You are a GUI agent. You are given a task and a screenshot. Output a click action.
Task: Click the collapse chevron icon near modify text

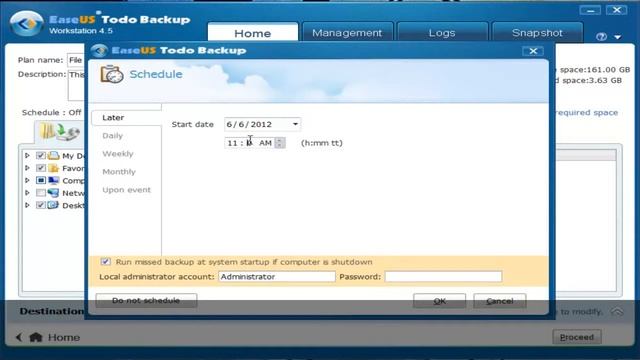[x=617, y=312]
